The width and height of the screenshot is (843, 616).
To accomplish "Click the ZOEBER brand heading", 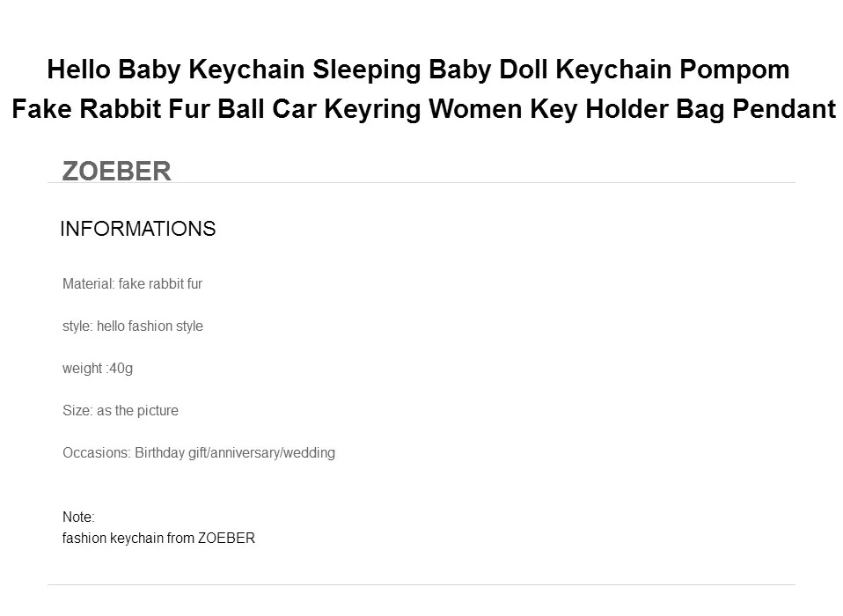I will point(117,171).
